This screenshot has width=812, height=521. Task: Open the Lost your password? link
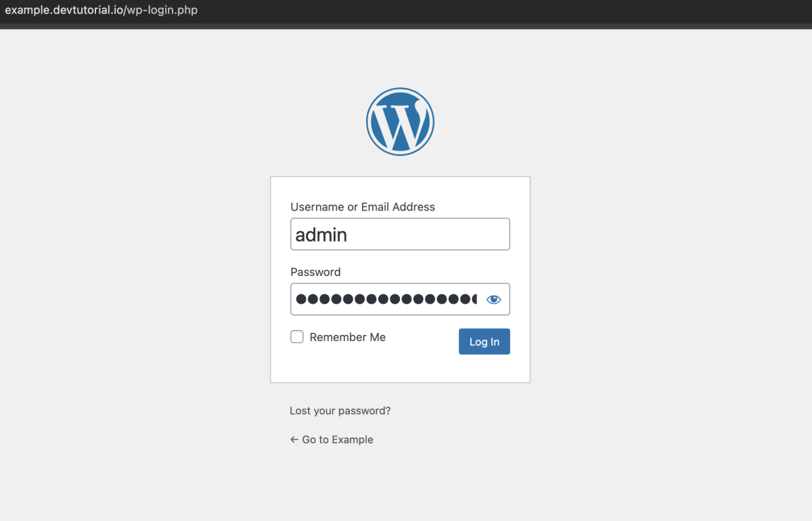coord(340,411)
